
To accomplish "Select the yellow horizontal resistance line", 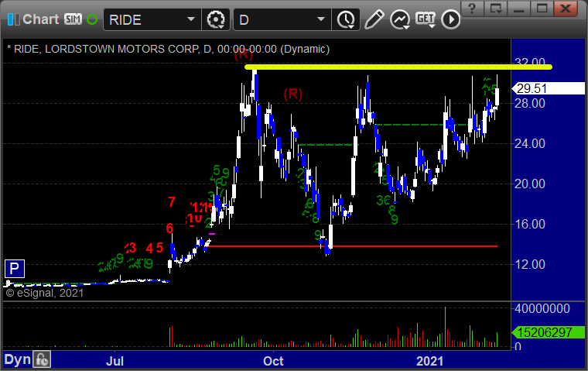I will (398, 67).
